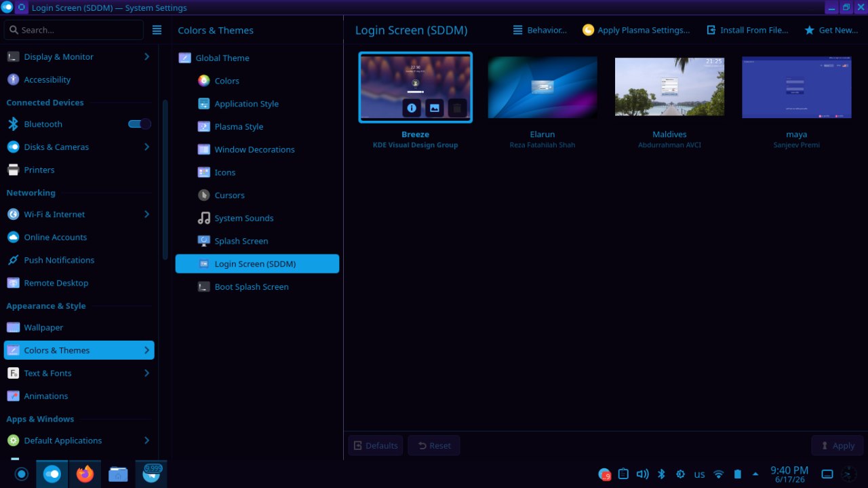Open the System Sounds page

(x=257, y=218)
